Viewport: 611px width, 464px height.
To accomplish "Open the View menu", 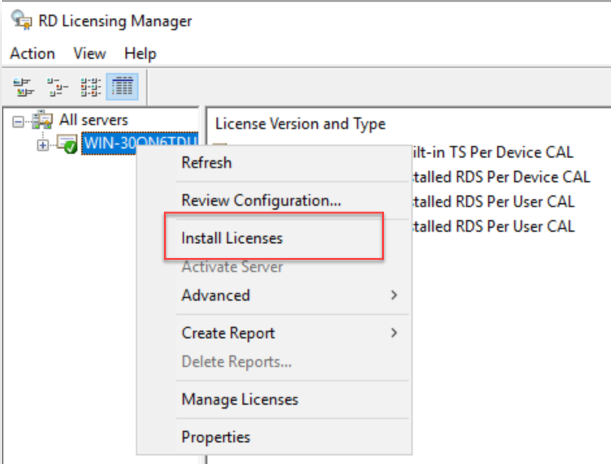I will (89, 53).
